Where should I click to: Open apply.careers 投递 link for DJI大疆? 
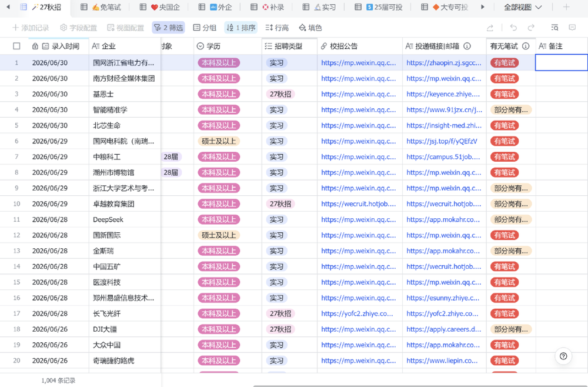coord(443,329)
